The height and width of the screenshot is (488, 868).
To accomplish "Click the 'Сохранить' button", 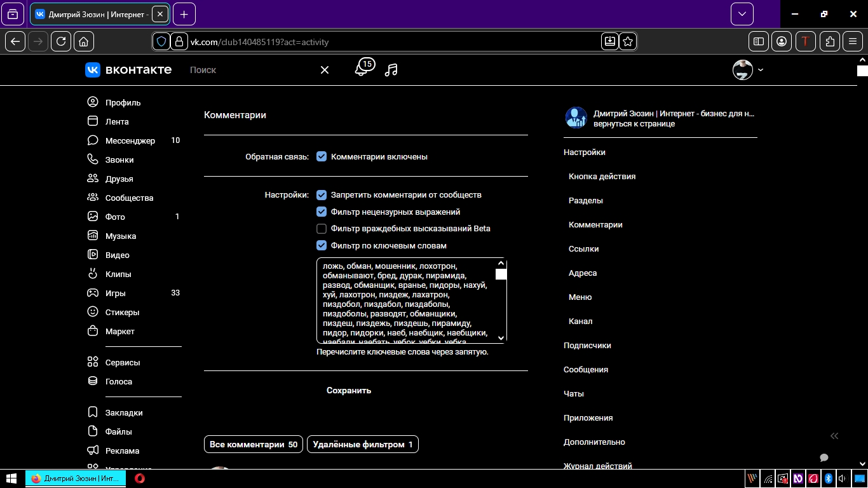I will [349, 390].
